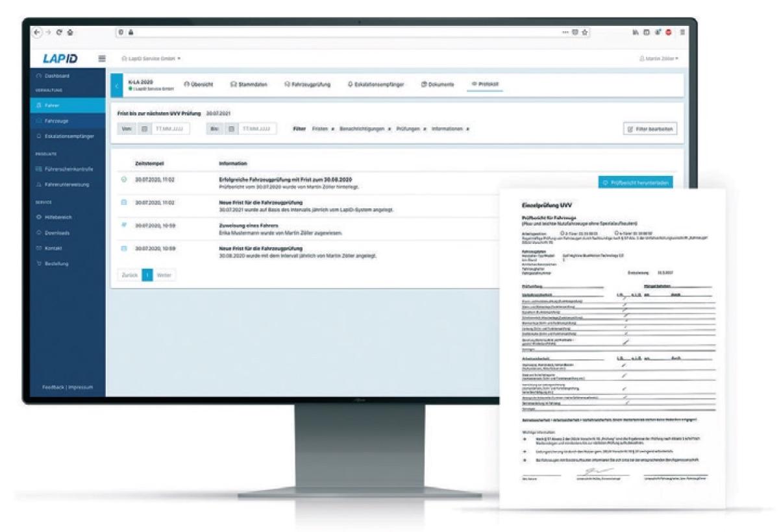Image resolution: width=779 pixels, height=532 pixels.
Task: Remove the Prüfungen filter chip
Action: [424, 129]
